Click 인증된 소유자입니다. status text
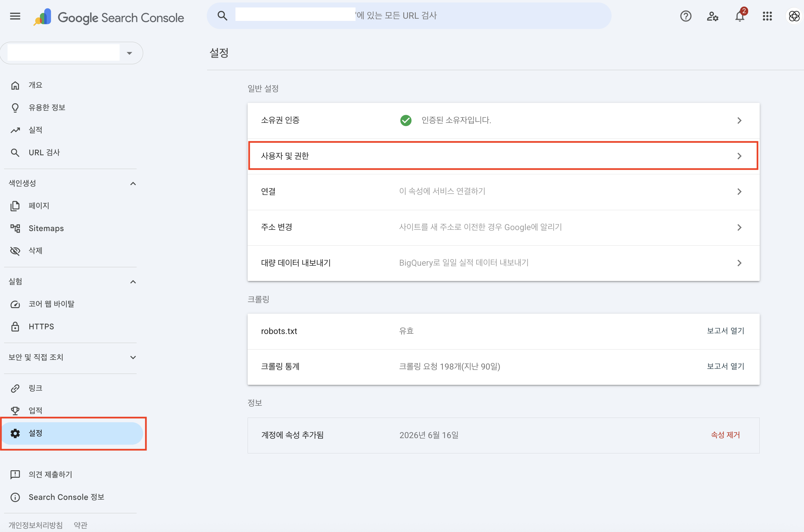Viewport: 804px width, 532px height. tap(456, 120)
